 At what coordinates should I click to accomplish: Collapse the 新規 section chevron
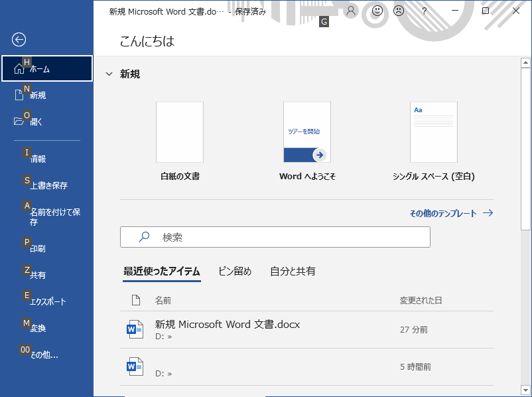tap(109, 74)
